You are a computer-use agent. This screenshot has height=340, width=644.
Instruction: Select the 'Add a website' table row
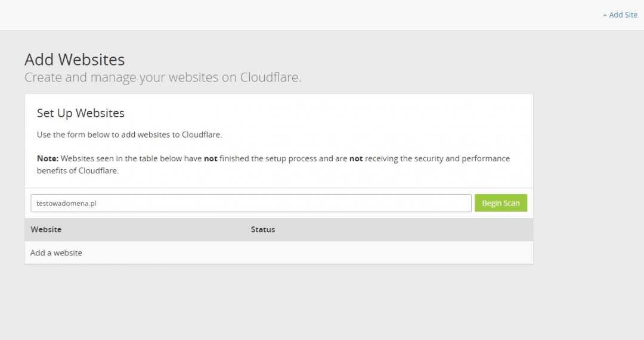[56, 252]
